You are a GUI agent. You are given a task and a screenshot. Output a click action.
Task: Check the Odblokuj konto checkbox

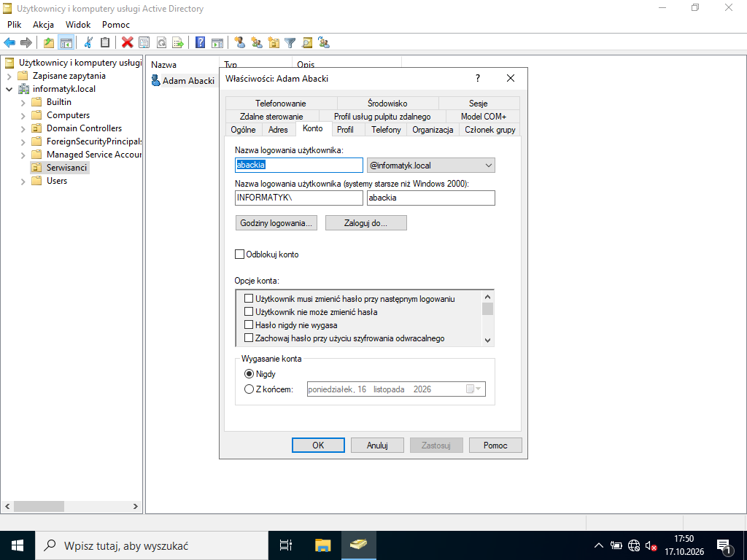(x=239, y=254)
